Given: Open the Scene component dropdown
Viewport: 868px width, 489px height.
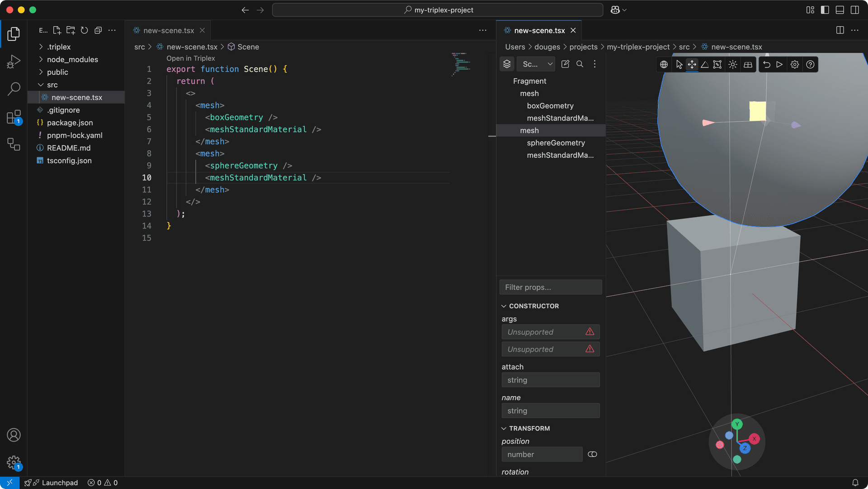Looking at the screenshot, I should pyautogui.click(x=537, y=64).
